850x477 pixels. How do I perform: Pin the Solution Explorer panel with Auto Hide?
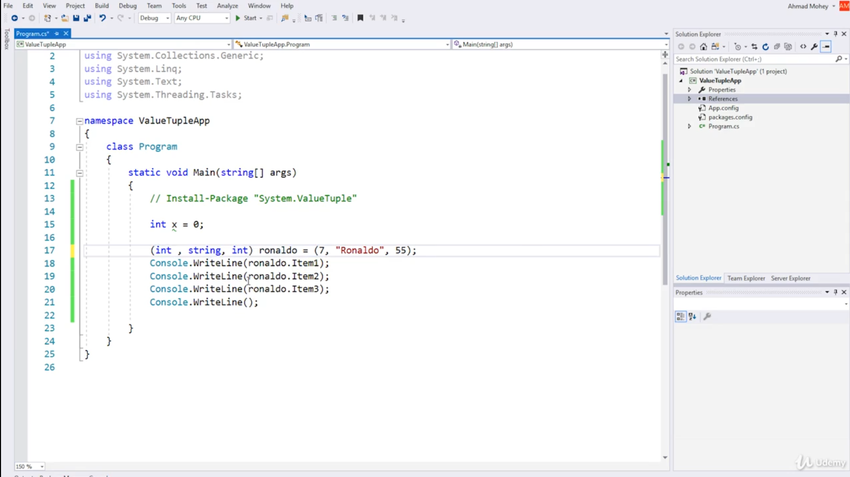[835, 34]
